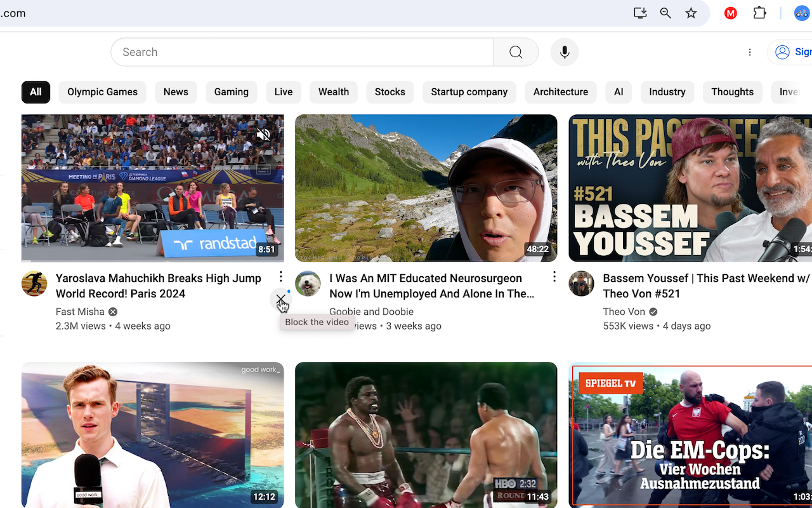Screen dimensions: 812x508
Task: Open the red M extension icon
Action: (x=731, y=13)
